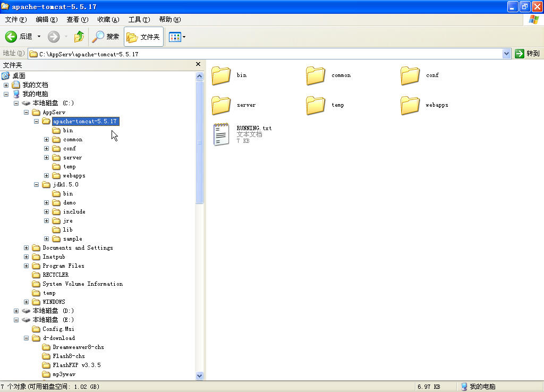Click My Computer zone icon in status bar

point(464,387)
